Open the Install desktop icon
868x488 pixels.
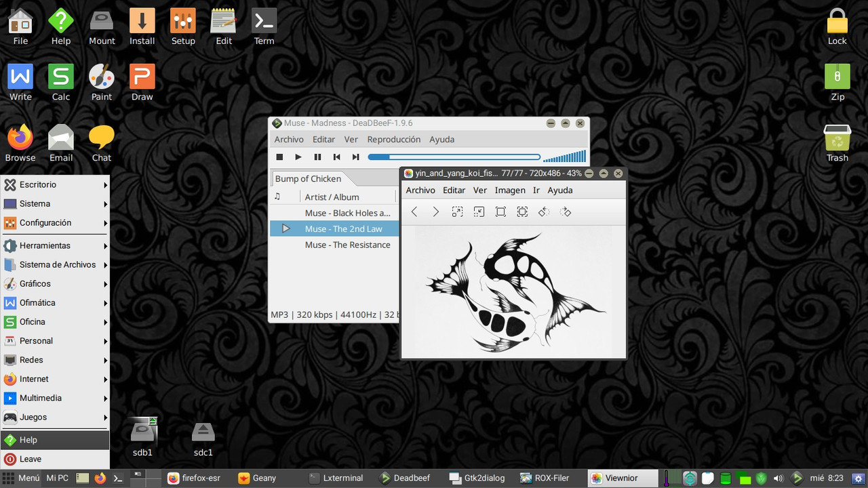coord(142,26)
